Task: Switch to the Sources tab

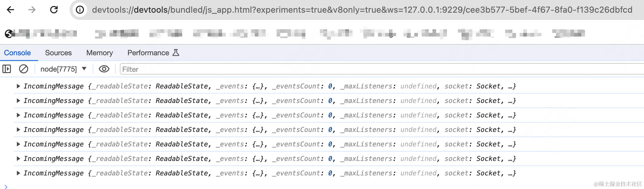Action: coord(58,53)
